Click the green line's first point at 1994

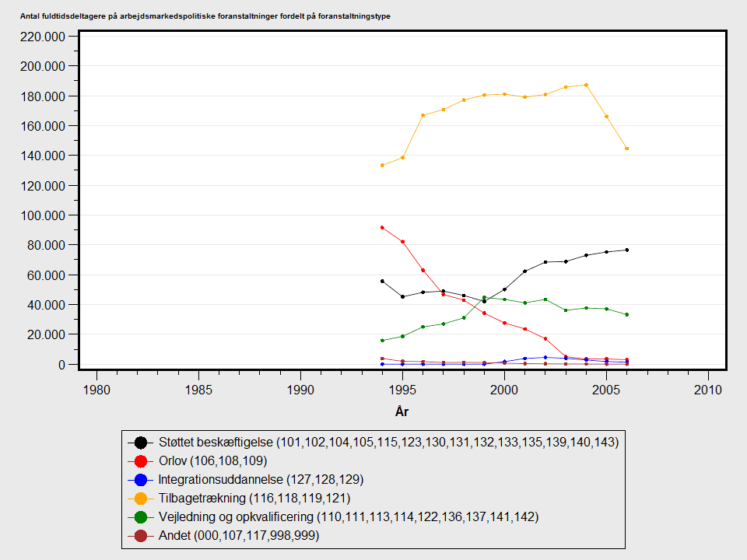382,340
